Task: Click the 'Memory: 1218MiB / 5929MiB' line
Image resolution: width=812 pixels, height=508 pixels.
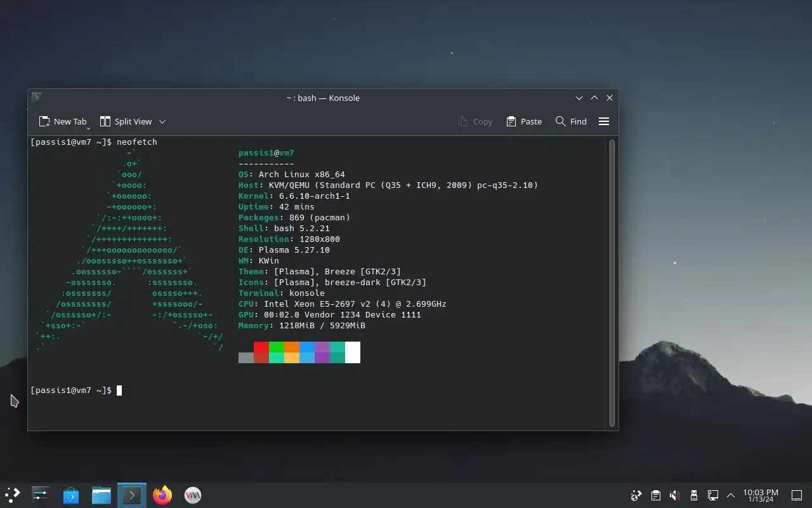Action: [x=302, y=326]
